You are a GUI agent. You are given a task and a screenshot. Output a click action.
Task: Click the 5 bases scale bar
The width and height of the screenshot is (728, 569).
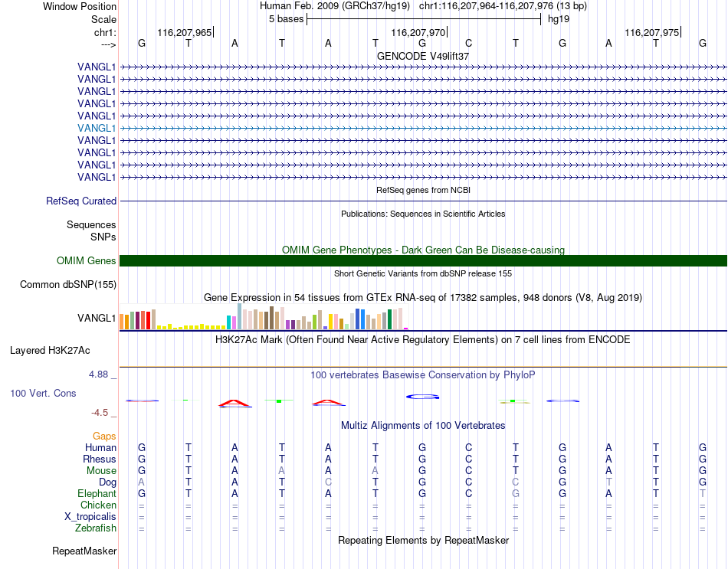pos(424,19)
